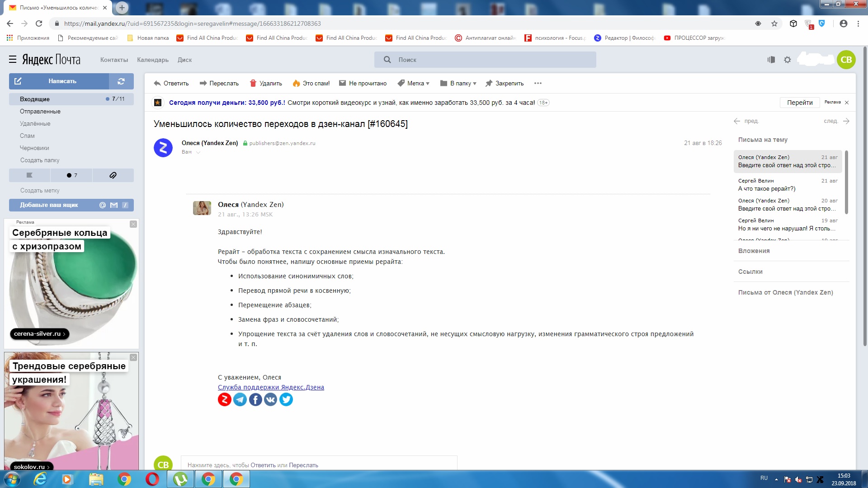Mark message as Не прочитано
Viewport: 868px width, 488px height.
(363, 83)
